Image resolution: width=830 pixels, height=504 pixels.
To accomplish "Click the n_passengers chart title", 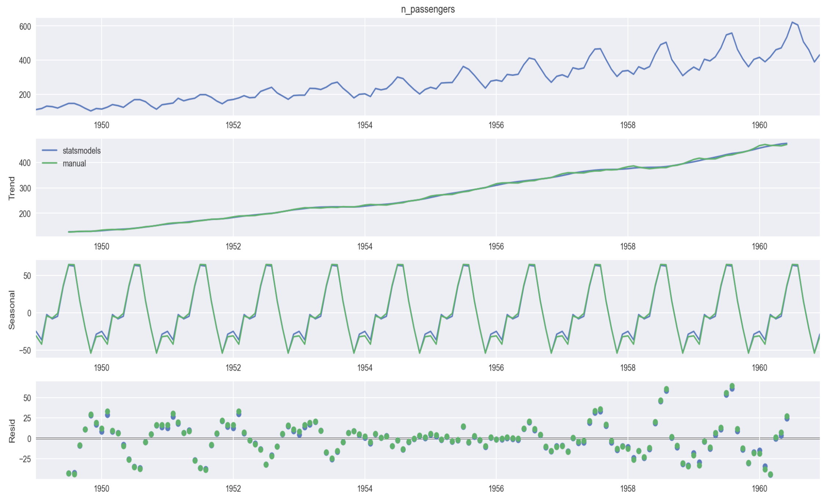I will tap(427, 9).
